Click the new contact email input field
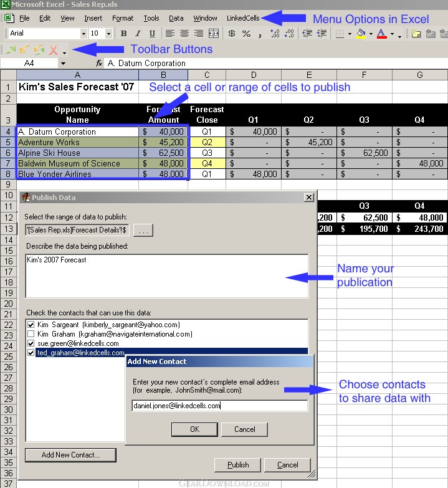 pyautogui.click(x=220, y=406)
